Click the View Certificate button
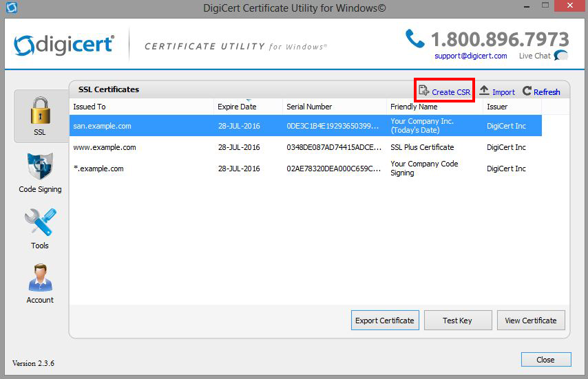The height and width of the screenshot is (379, 588). pos(531,321)
